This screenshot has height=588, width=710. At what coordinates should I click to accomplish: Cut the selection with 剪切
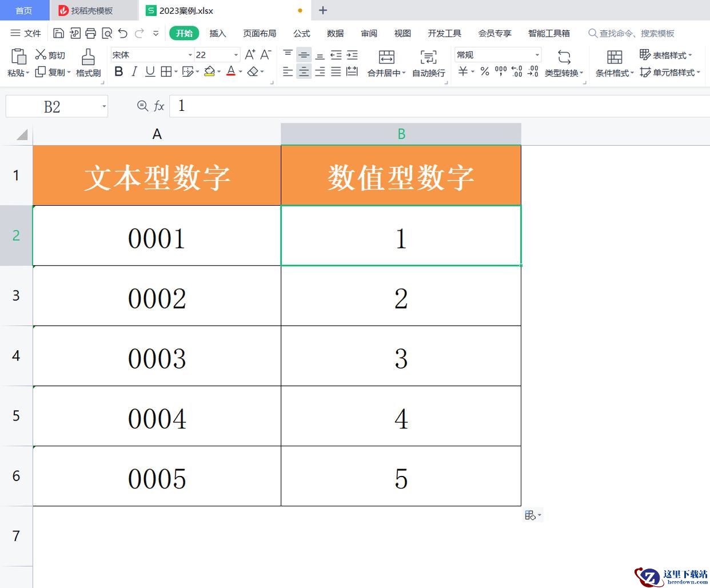[x=50, y=55]
